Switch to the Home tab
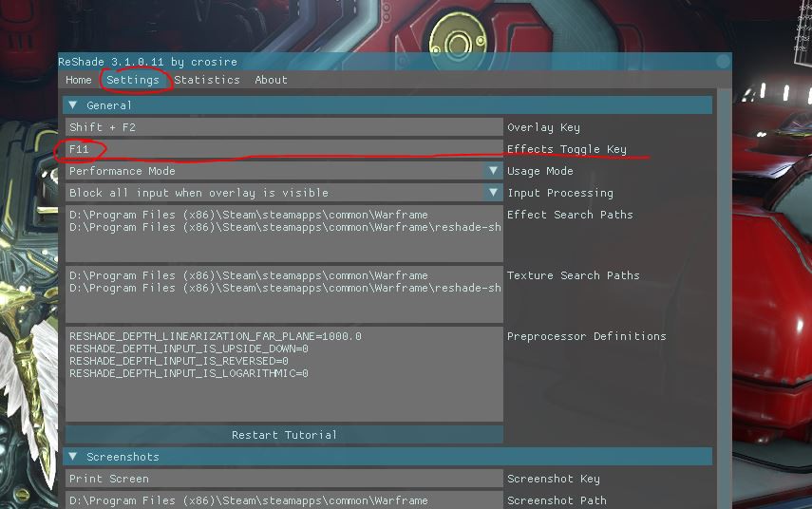Viewport: 812px width, 509px height. coord(79,80)
